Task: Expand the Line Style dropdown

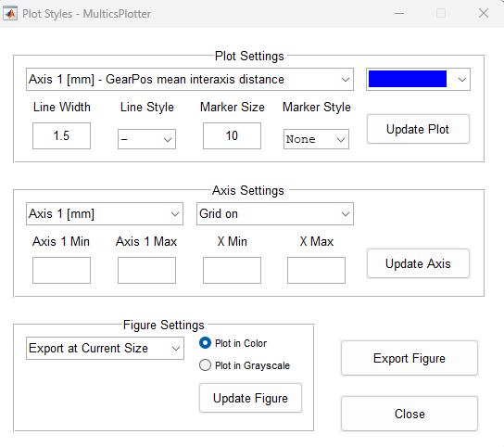Action: (146, 139)
